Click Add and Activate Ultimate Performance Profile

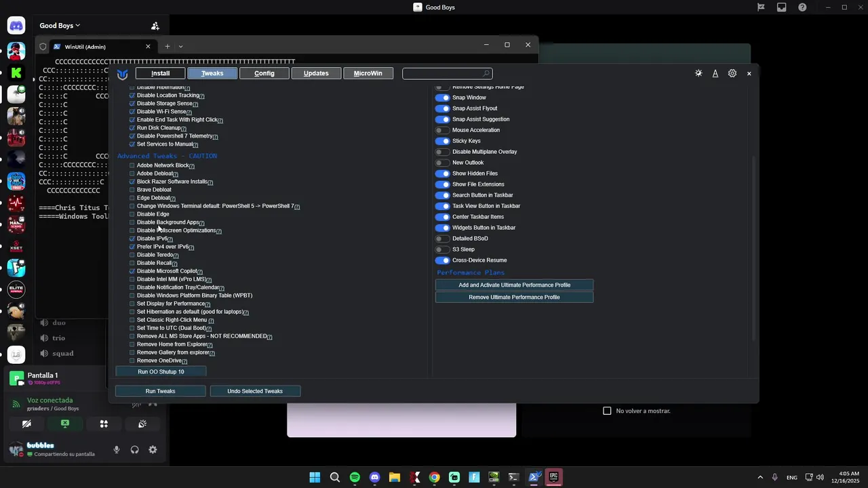(514, 285)
